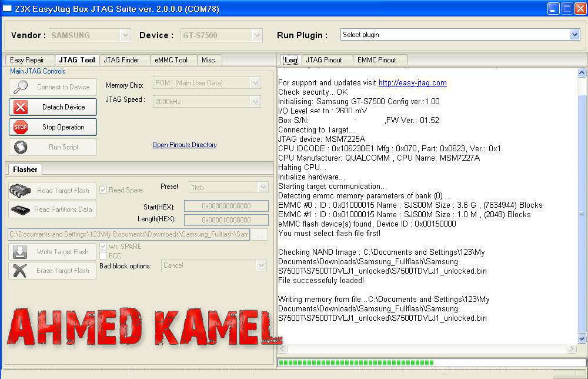Click the application icon in the title bar
Screen dimensions: 588x379
coord(7,8)
